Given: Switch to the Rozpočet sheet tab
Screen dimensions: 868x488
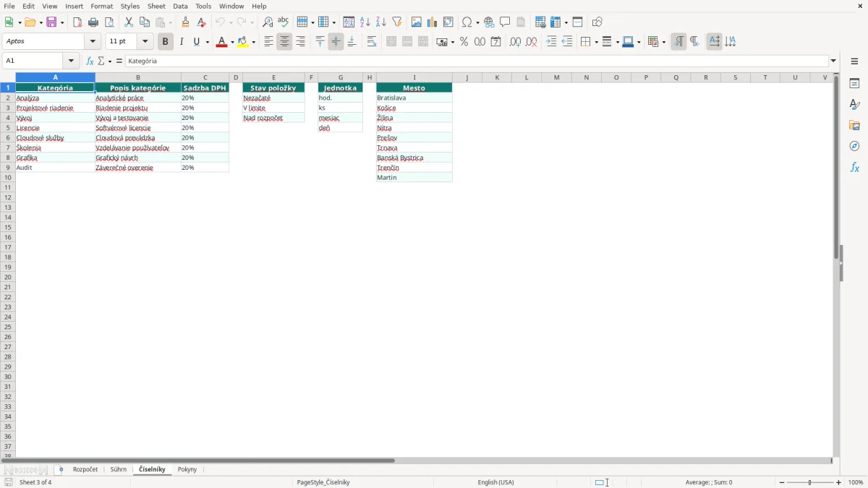Looking at the screenshot, I should point(85,469).
